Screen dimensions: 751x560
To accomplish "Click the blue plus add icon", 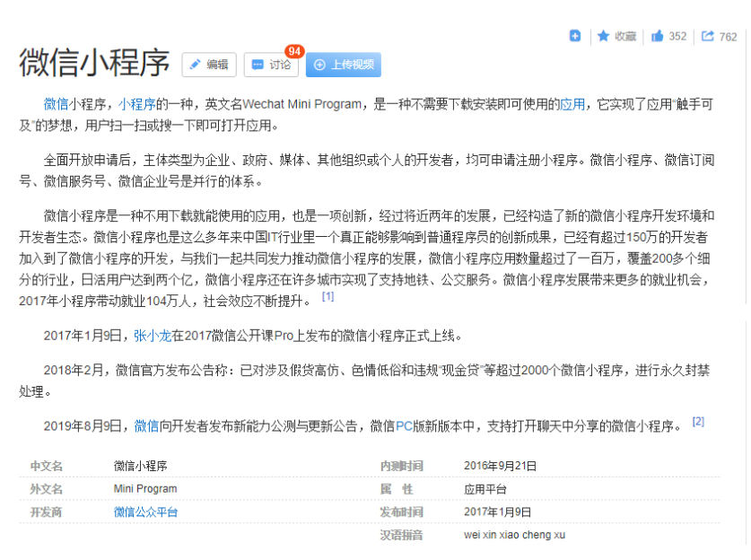I will pyautogui.click(x=575, y=36).
